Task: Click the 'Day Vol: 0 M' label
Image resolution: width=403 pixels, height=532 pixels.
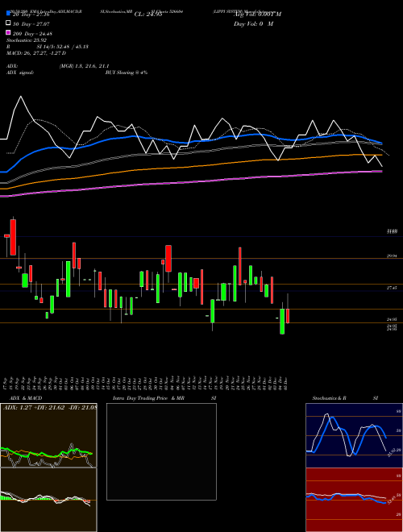Action: coord(253,24)
